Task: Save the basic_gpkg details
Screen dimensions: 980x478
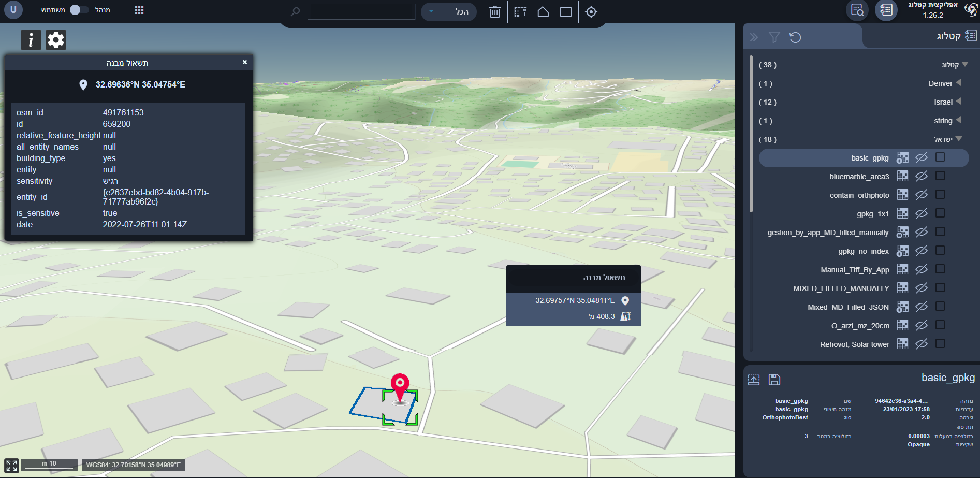Action: [x=774, y=379]
